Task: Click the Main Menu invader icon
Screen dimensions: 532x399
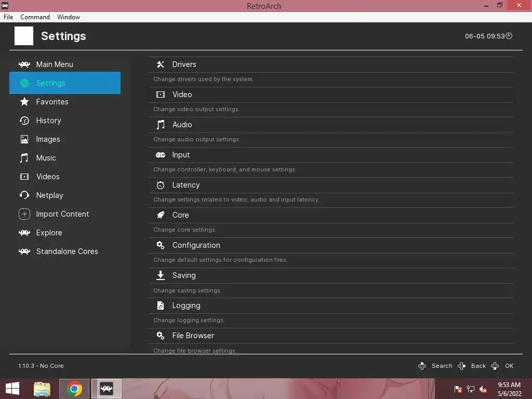Action: click(24, 64)
